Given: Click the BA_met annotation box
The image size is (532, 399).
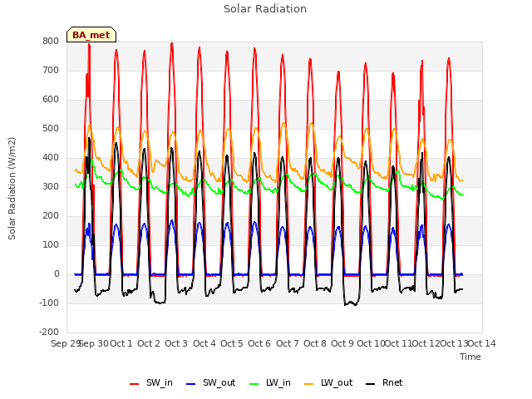Looking at the screenshot, I should 91,35.
